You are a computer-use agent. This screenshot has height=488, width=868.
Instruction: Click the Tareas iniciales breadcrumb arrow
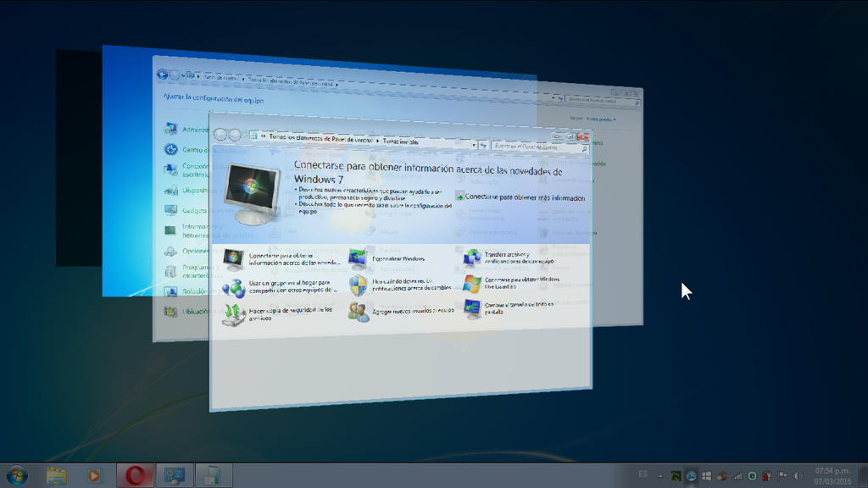[377, 141]
